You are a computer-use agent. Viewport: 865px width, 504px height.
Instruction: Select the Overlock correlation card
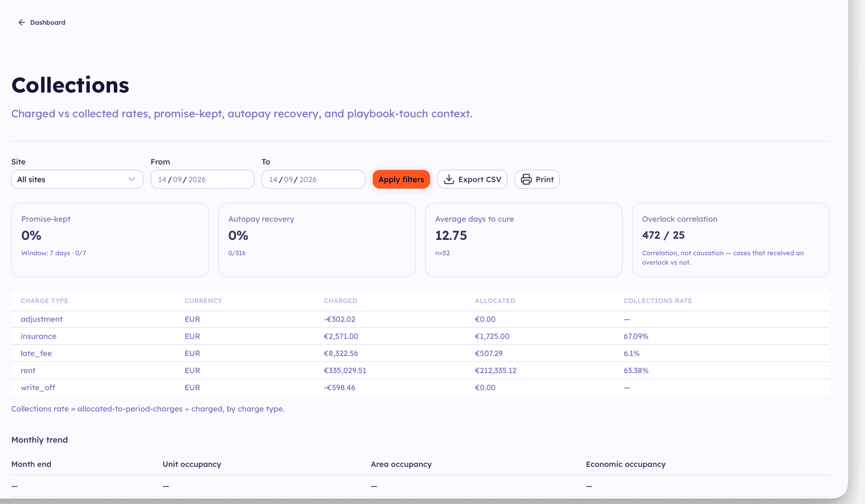click(731, 240)
